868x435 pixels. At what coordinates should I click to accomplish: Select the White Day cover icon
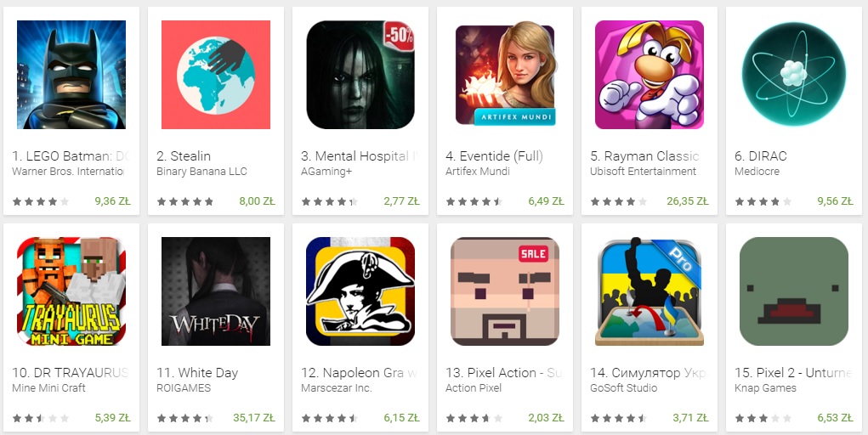point(216,291)
